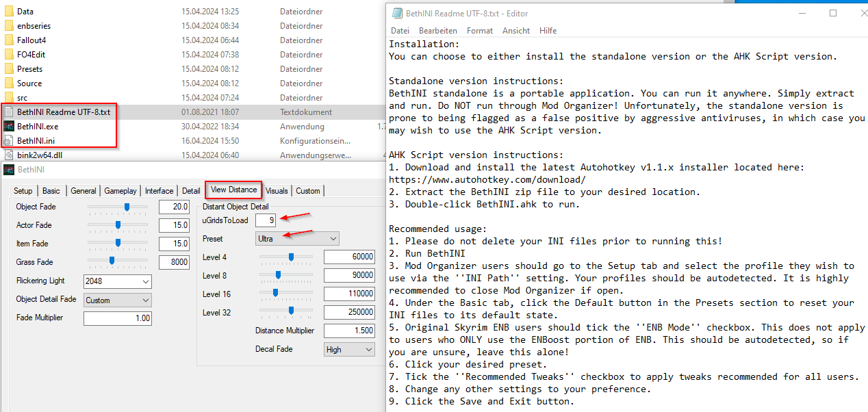Switch to the Interface tab
This screenshot has width=868, height=412.
click(x=159, y=191)
